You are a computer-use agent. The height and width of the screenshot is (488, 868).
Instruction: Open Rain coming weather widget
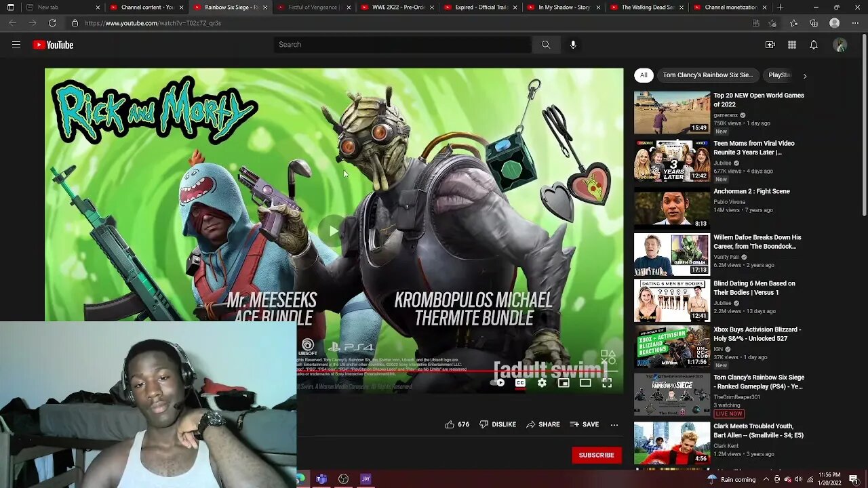[x=731, y=479]
